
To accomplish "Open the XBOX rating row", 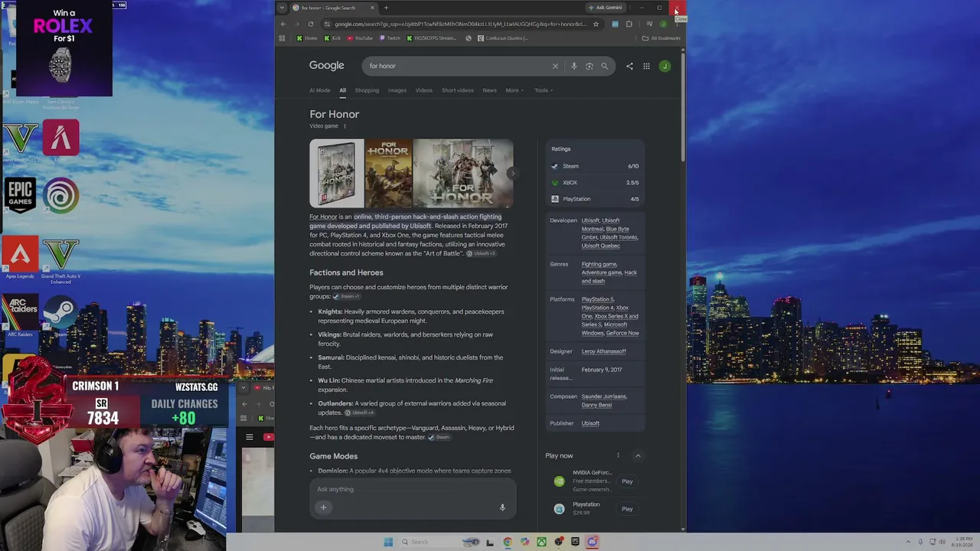I will (x=595, y=183).
